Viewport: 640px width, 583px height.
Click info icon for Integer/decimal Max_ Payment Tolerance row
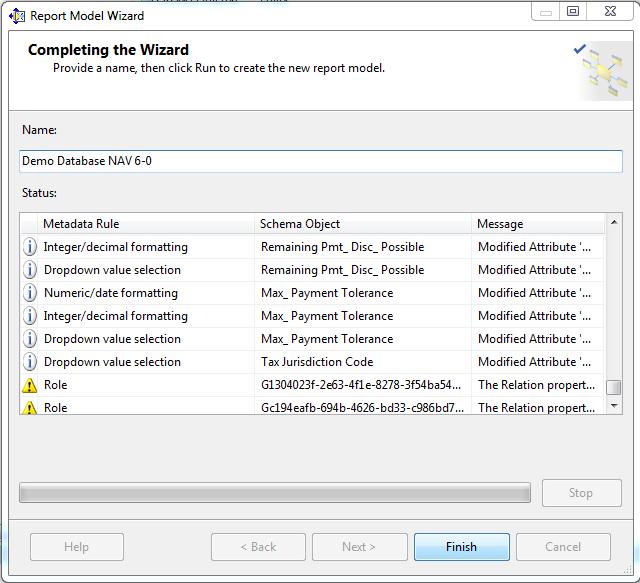pyautogui.click(x=29, y=316)
